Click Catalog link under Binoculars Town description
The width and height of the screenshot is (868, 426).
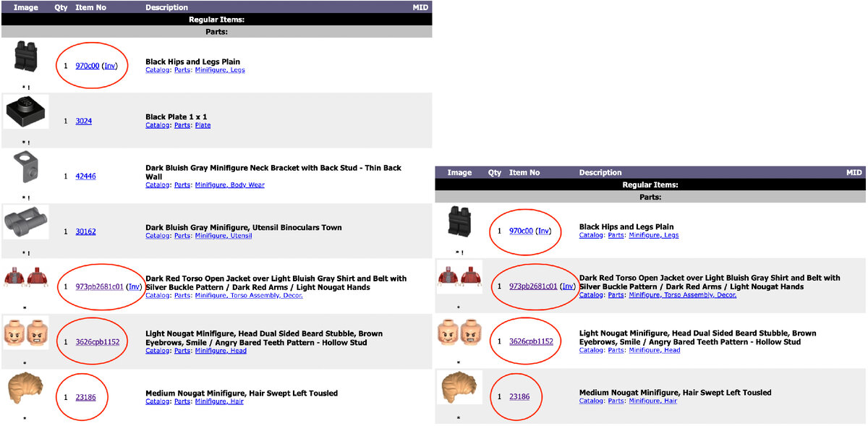tap(157, 236)
